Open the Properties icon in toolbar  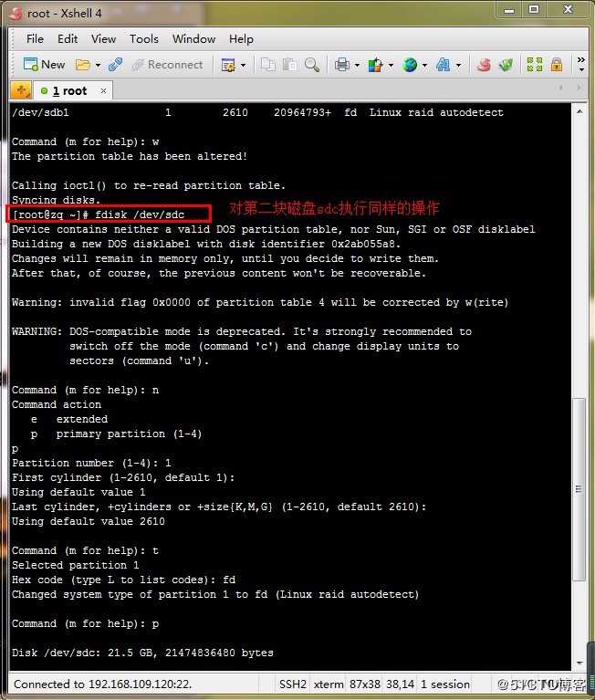coord(228,65)
